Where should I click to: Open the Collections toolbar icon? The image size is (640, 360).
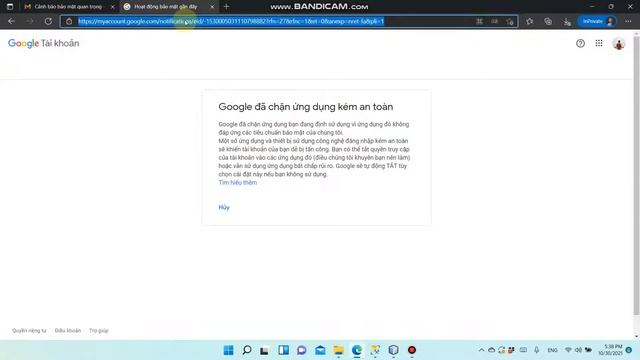click(x=548, y=21)
